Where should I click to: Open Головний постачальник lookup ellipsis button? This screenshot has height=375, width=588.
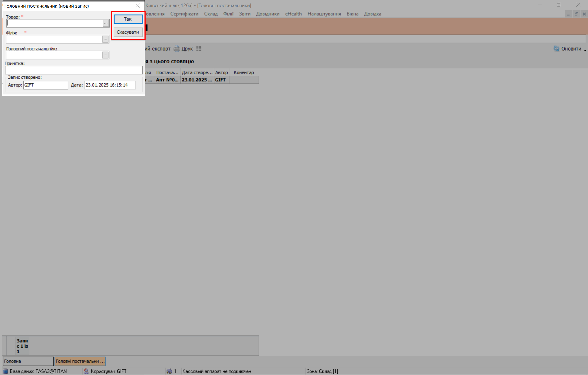[x=105, y=55]
